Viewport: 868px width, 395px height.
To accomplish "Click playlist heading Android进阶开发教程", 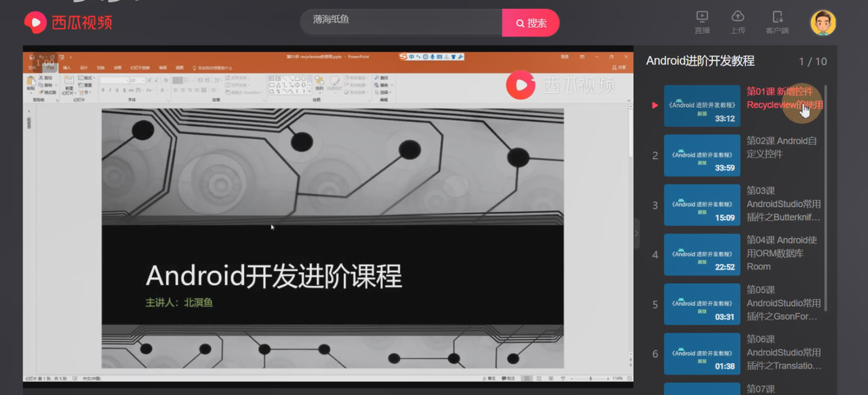I will coord(701,61).
